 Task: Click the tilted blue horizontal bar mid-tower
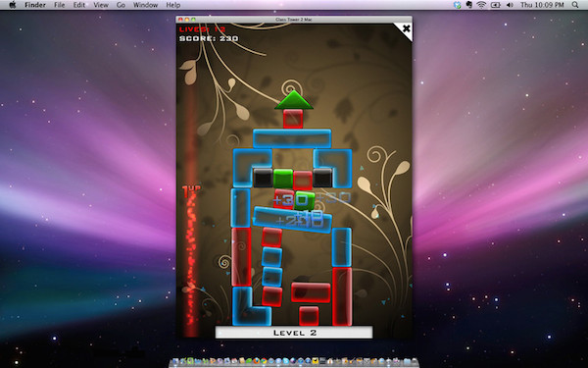point(292,220)
